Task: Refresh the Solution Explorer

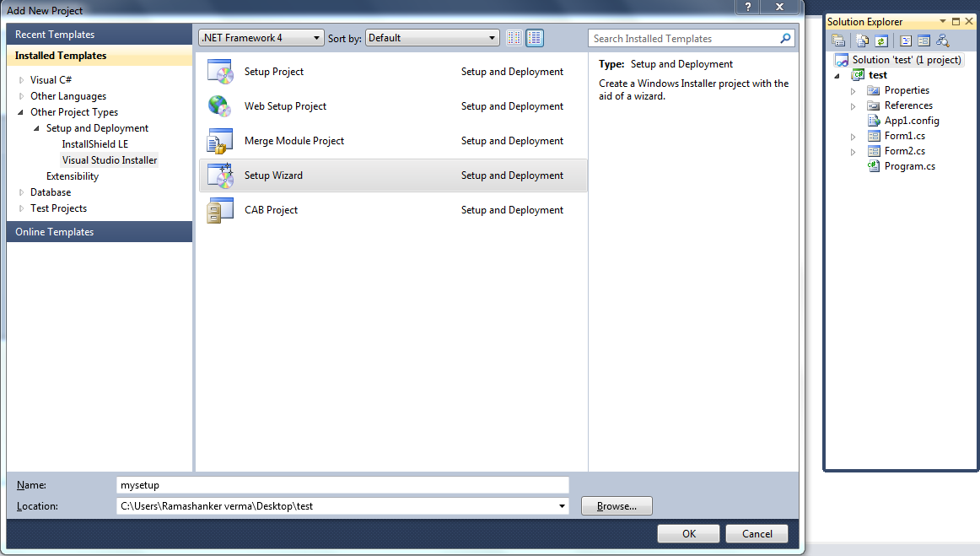Action: (881, 40)
